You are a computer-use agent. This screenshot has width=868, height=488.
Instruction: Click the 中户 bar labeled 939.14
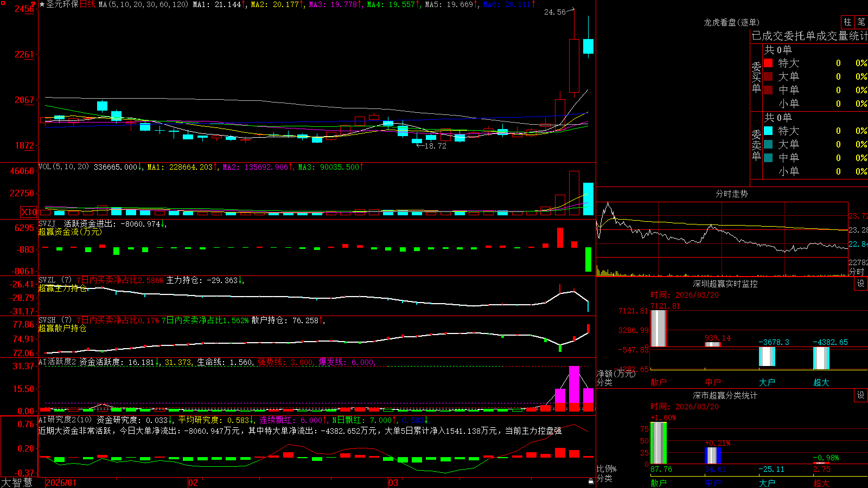pyautogui.click(x=713, y=344)
